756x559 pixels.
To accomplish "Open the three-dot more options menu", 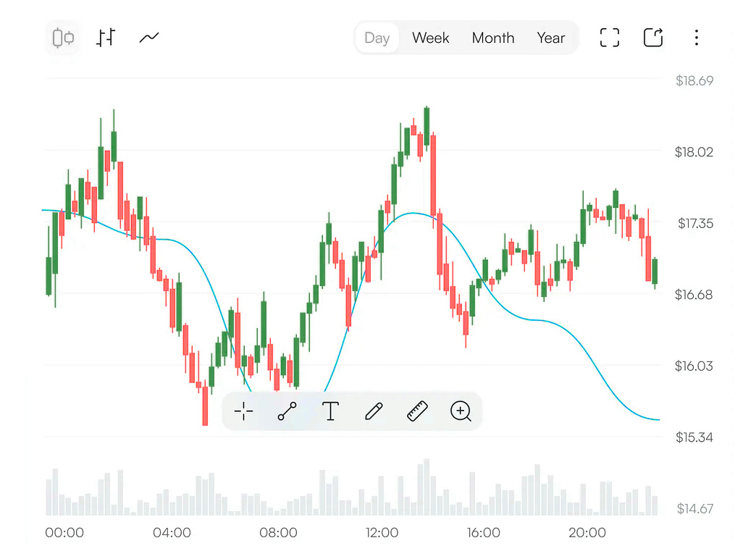I will [696, 38].
